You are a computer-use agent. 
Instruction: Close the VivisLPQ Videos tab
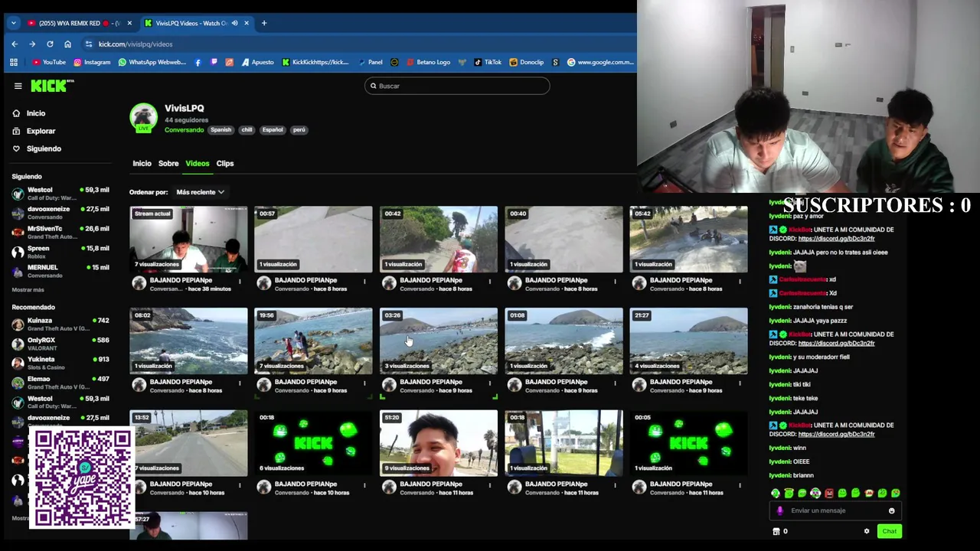pos(247,23)
